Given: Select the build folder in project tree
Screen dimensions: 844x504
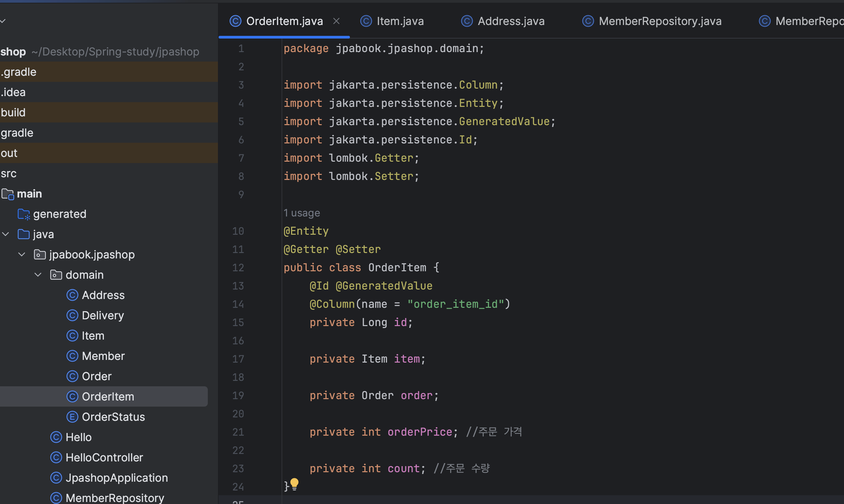Looking at the screenshot, I should click(109, 112).
